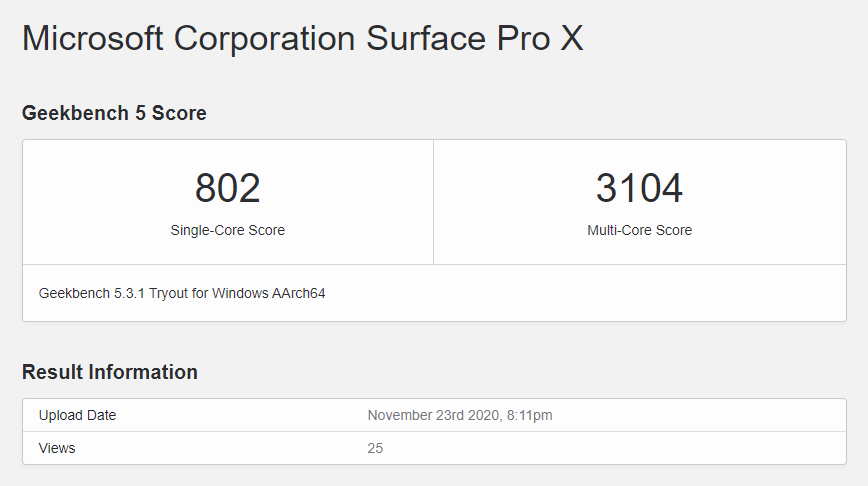This screenshot has width=868, height=486.
Task: Click the Views row label
Action: [57, 448]
